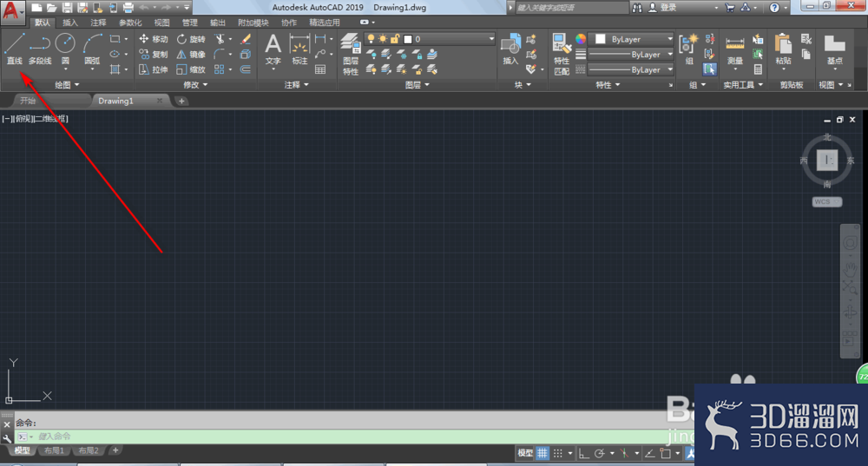Click the 组 group icon
Screen dimensions: 868x466
[688, 49]
